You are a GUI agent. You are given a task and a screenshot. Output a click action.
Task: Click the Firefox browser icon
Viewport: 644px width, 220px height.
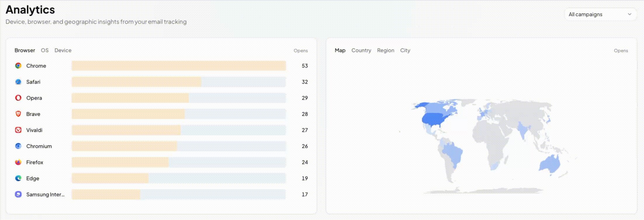tap(18, 162)
